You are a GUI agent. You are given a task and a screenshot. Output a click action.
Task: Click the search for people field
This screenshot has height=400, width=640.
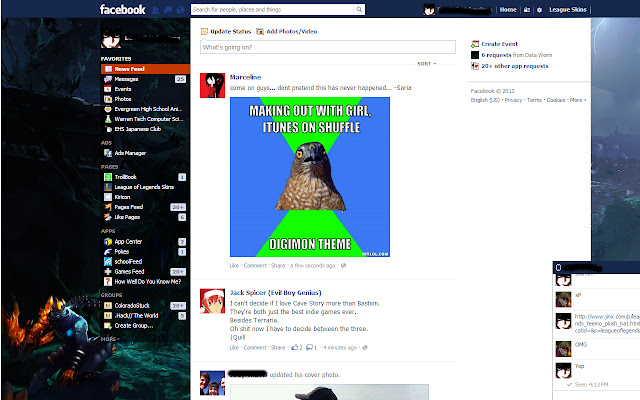pyautogui.click(x=272, y=9)
